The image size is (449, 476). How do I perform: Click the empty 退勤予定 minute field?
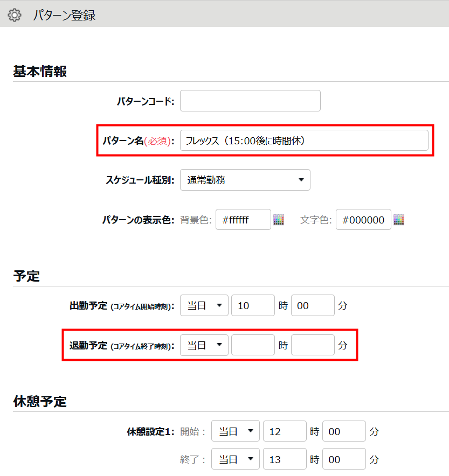coord(313,345)
